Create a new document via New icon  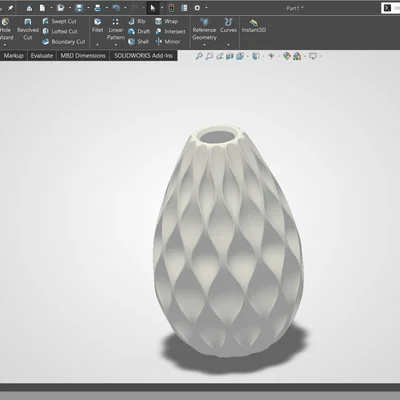(43, 8)
